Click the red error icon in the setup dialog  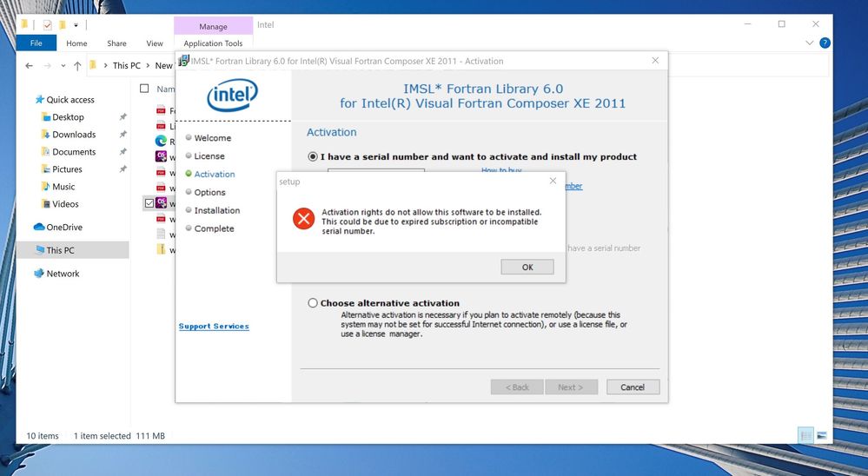[x=303, y=219]
